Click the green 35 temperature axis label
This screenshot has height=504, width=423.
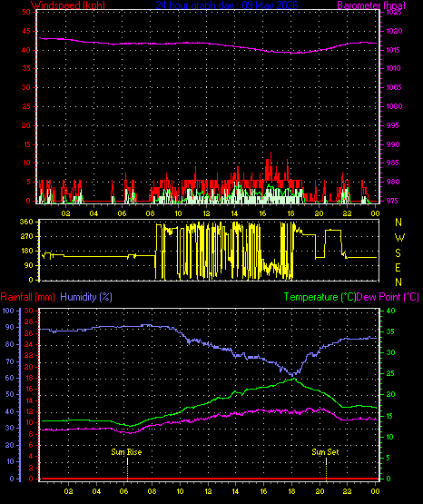390,331
